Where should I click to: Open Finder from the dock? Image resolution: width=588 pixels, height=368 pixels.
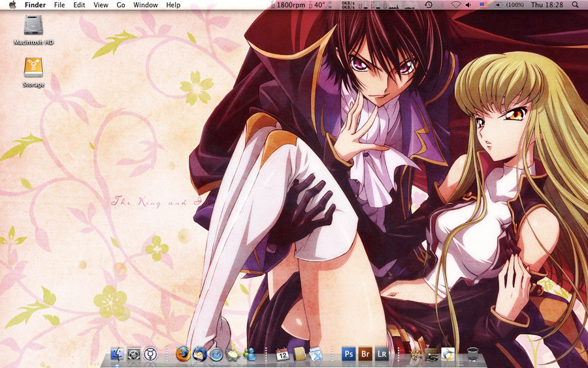point(118,354)
